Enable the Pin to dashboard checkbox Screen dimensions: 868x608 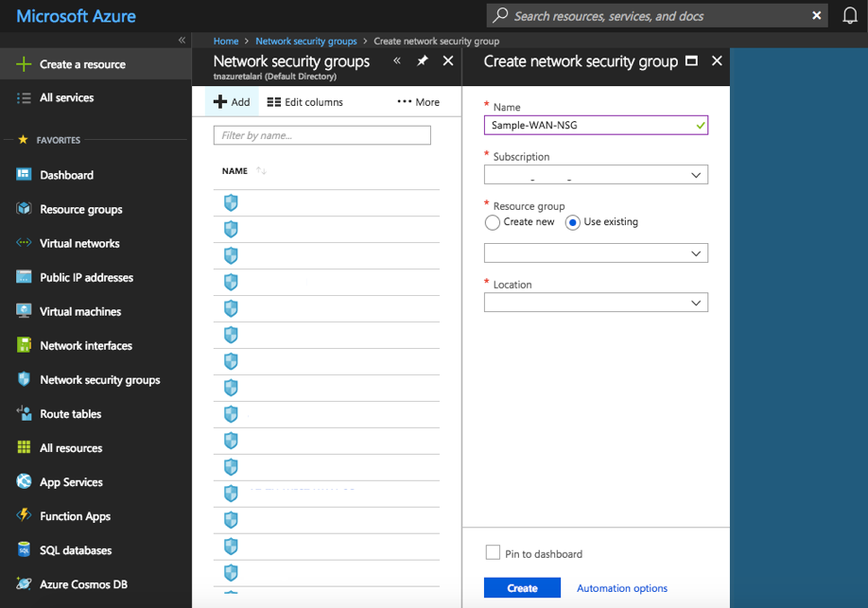pyautogui.click(x=493, y=553)
